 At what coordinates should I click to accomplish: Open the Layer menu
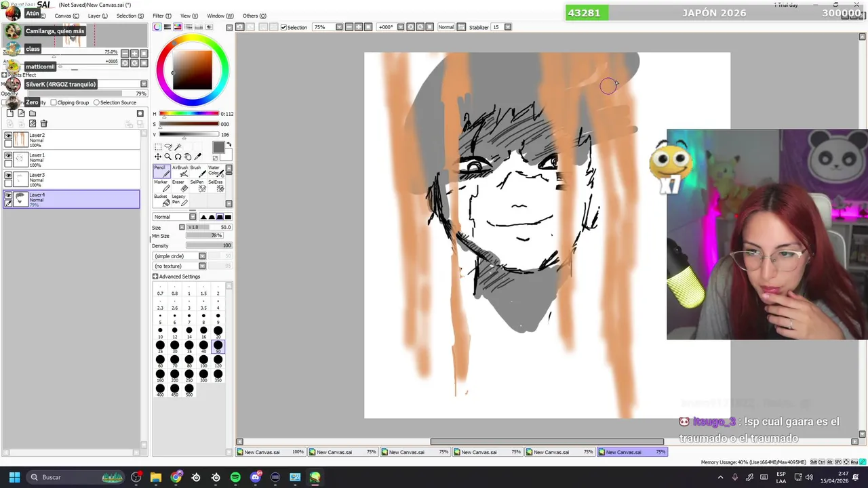(98, 16)
